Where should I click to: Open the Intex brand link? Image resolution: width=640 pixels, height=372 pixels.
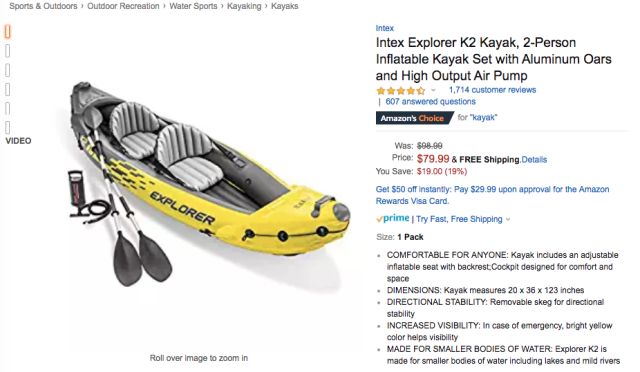[384, 28]
